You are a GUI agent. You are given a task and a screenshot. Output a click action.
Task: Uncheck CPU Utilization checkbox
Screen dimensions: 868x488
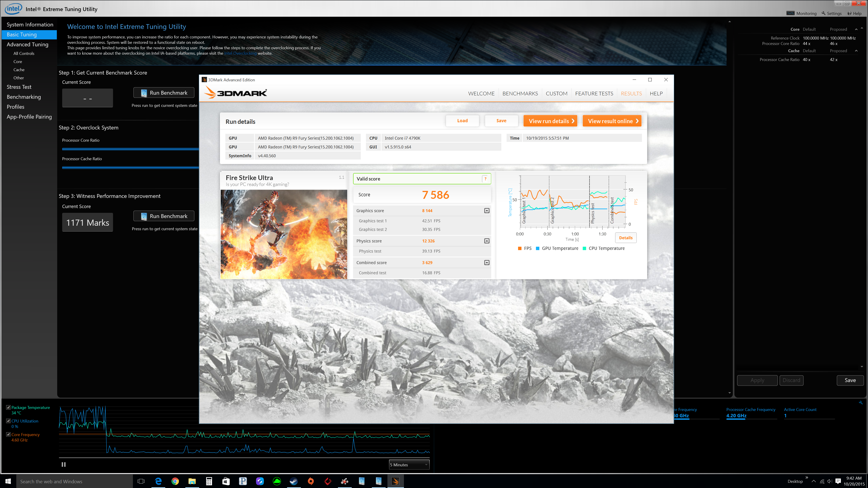[x=8, y=421]
